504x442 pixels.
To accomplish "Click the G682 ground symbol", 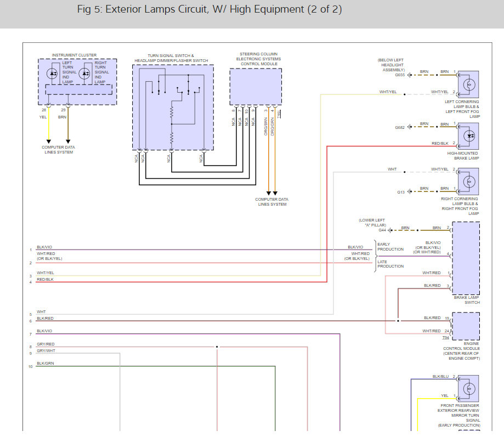I will 410,127.
